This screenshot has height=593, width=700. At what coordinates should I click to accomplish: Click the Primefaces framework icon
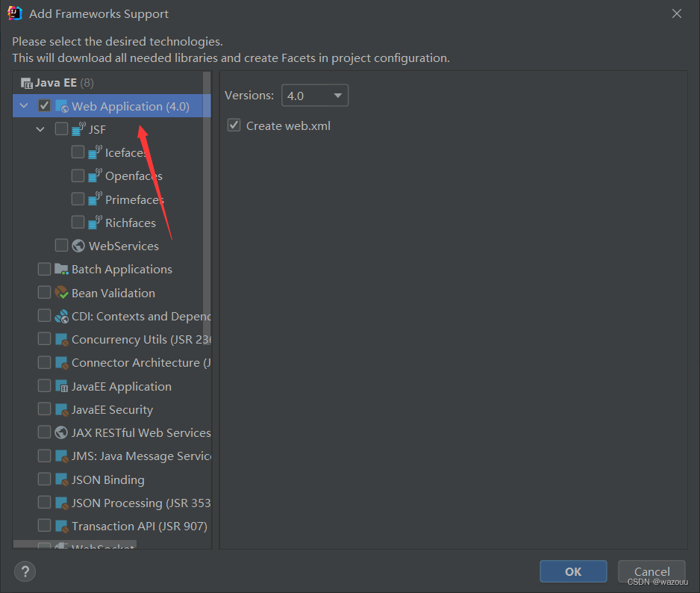95,199
